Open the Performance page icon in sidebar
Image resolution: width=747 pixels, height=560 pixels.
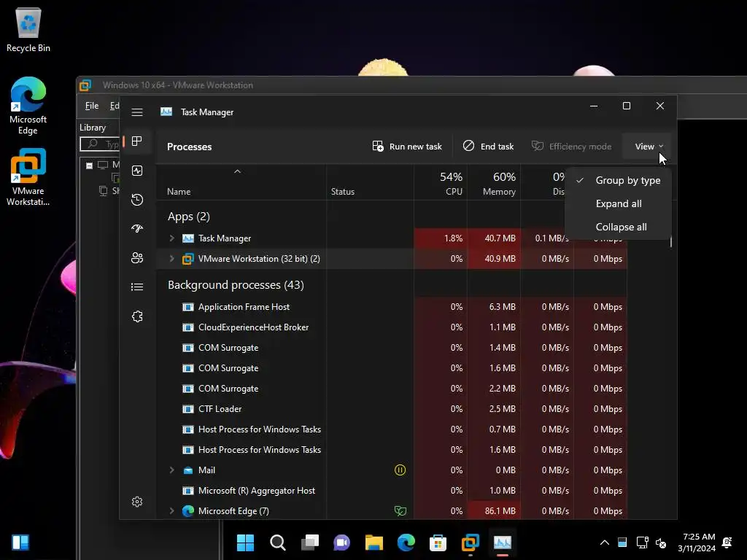tap(137, 171)
